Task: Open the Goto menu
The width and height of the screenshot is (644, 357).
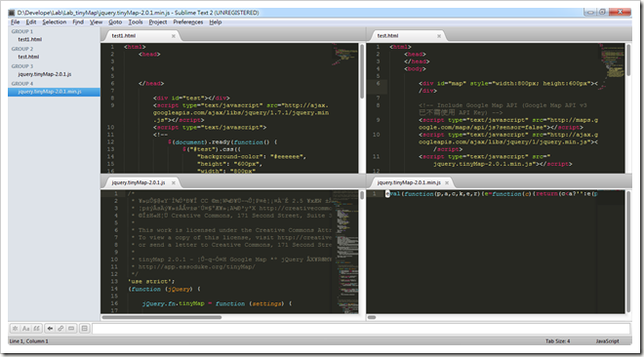Action: click(115, 22)
